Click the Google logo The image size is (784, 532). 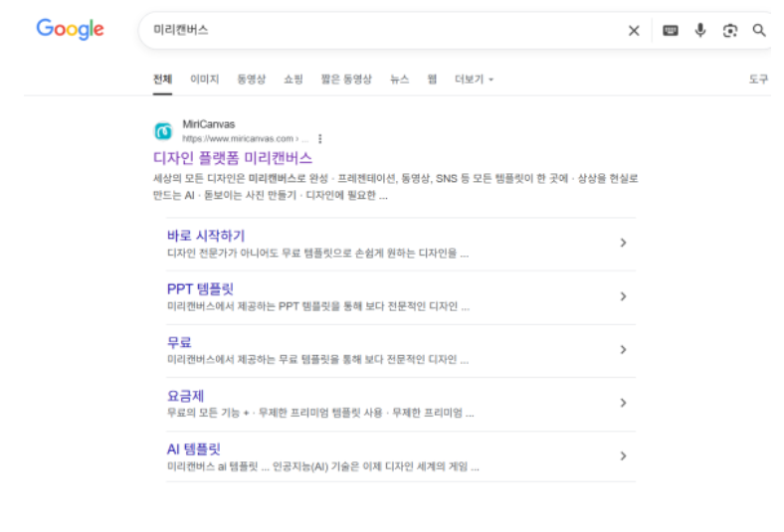[x=70, y=29]
